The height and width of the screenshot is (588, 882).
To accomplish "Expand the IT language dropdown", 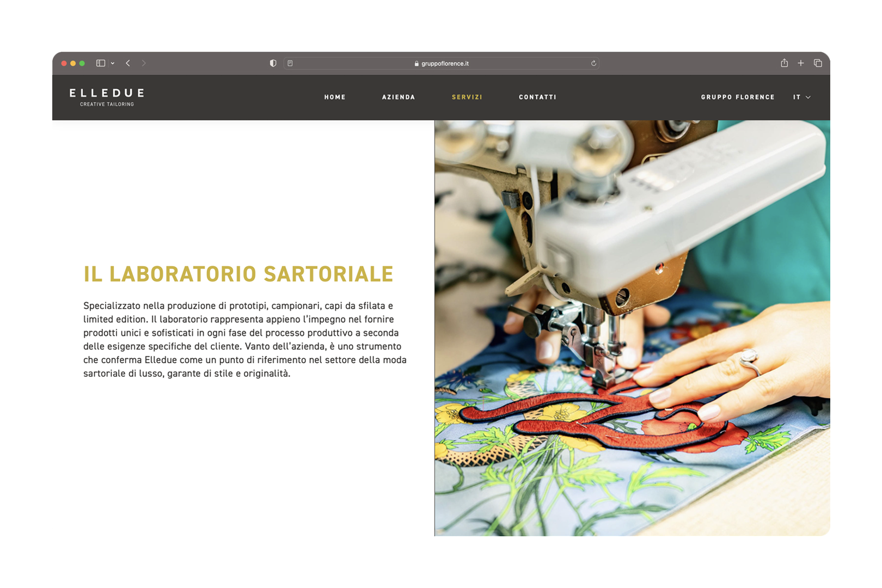I will (x=802, y=97).
